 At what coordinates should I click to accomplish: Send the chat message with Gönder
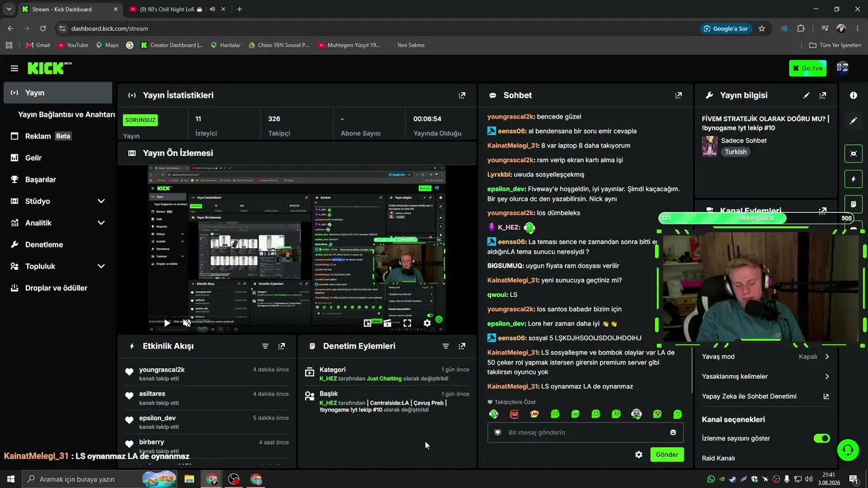pos(667,455)
